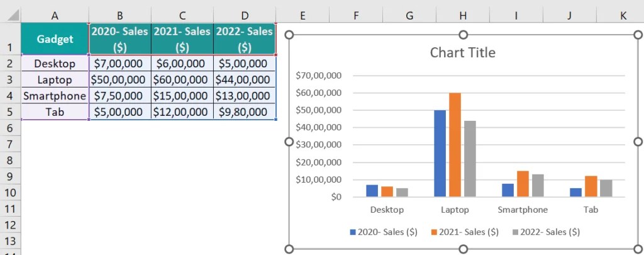Click the Chart Title text
This screenshot has height=255, width=644.
pyautogui.click(x=462, y=53)
